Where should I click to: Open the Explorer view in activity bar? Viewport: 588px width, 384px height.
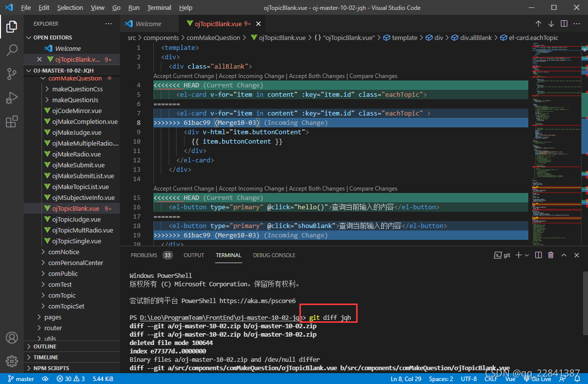12,27
